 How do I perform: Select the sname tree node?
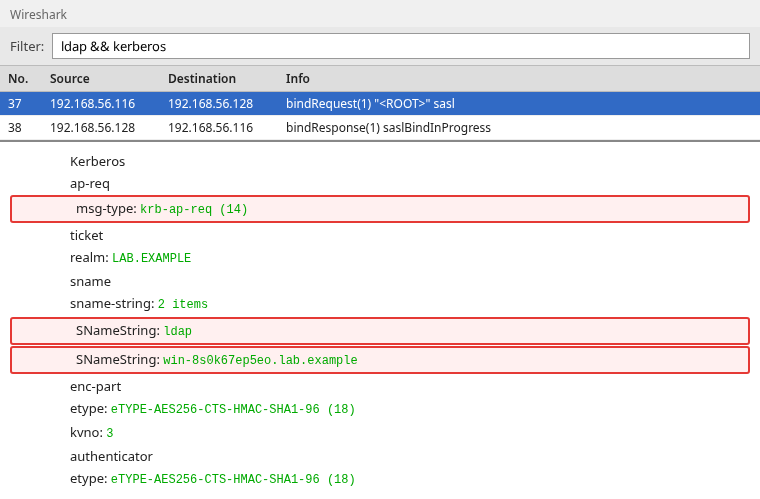click(x=90, y=281)
